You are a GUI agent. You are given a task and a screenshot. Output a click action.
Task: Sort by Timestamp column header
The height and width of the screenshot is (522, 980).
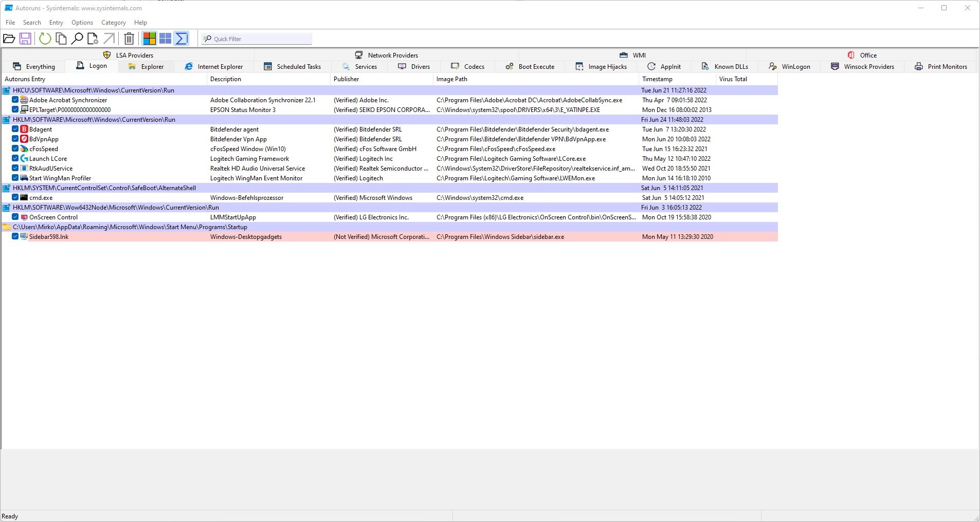677,79
